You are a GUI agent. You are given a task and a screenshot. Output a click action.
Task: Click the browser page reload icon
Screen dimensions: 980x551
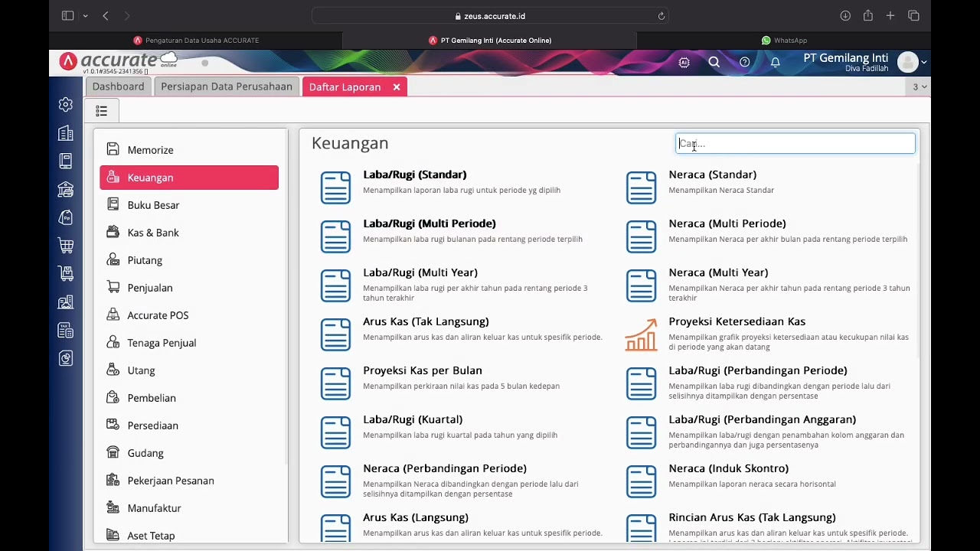point(661,16)
